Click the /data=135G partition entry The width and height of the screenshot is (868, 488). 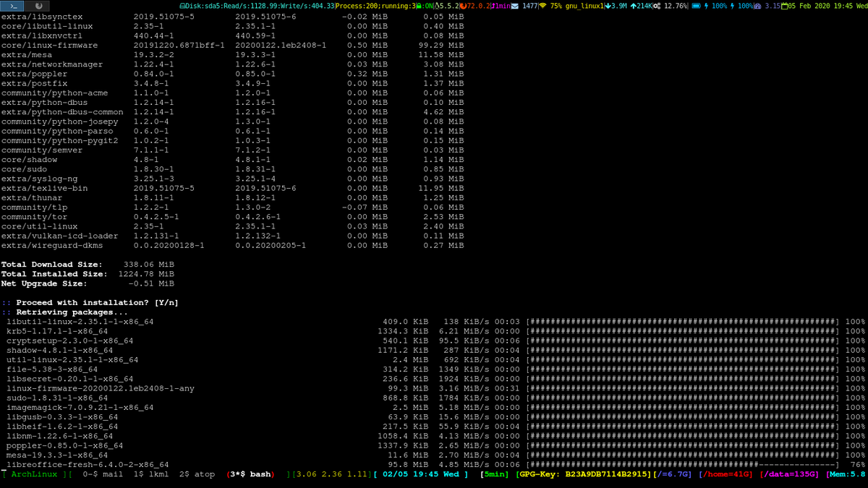(789, 474)
